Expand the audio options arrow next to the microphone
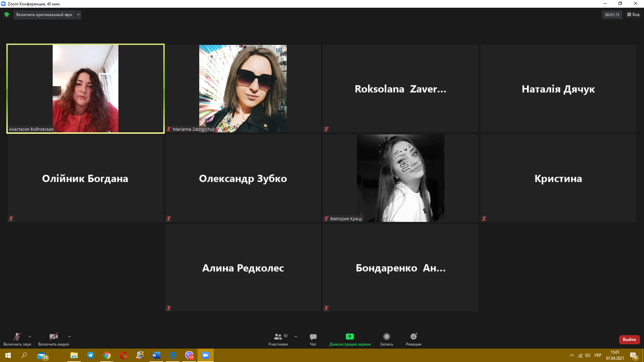Image resolution: width=644 pixels, height=362 pixels. (30, 336)
